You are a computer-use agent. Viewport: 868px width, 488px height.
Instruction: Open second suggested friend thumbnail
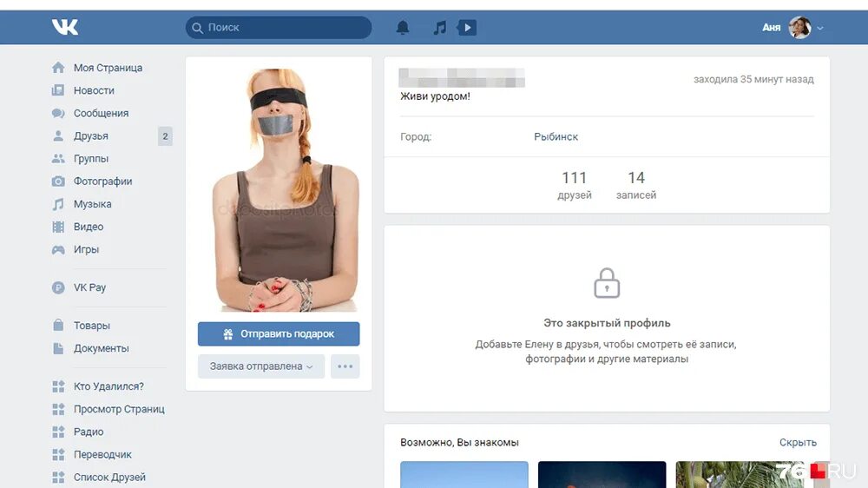pos(602,475)
